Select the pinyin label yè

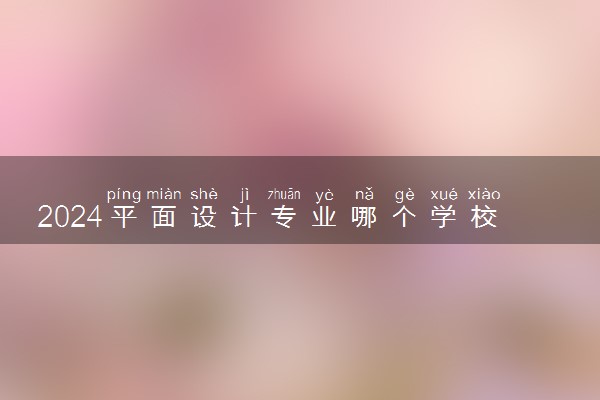click(x=324, y=195)
